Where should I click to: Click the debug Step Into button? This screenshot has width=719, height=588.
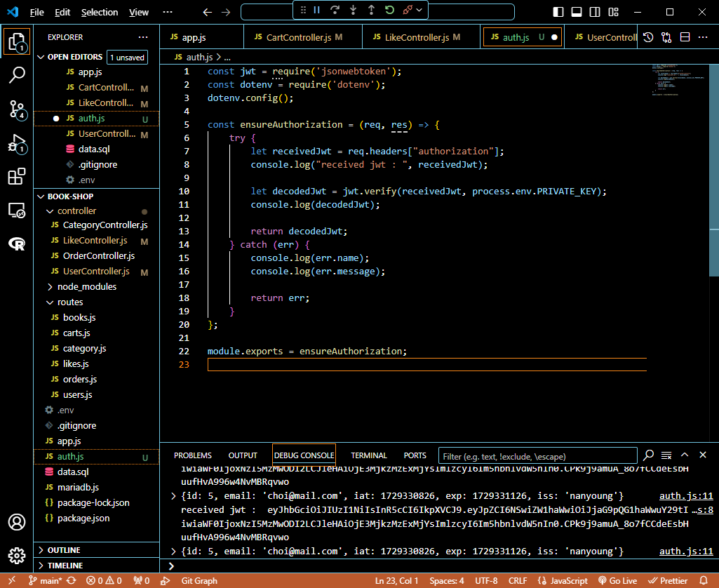coord(353,10)
